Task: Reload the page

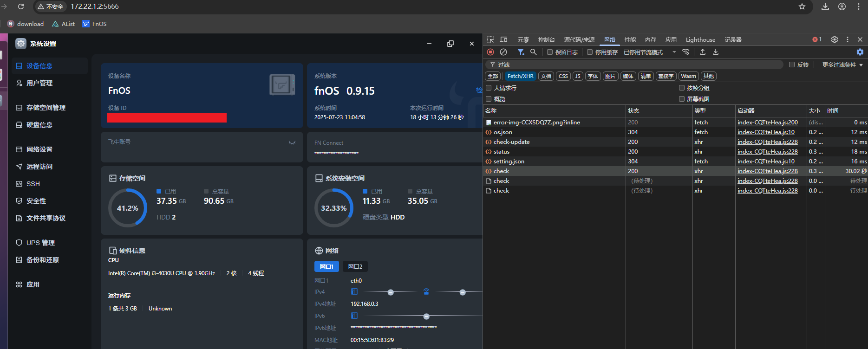Action: 21,6
